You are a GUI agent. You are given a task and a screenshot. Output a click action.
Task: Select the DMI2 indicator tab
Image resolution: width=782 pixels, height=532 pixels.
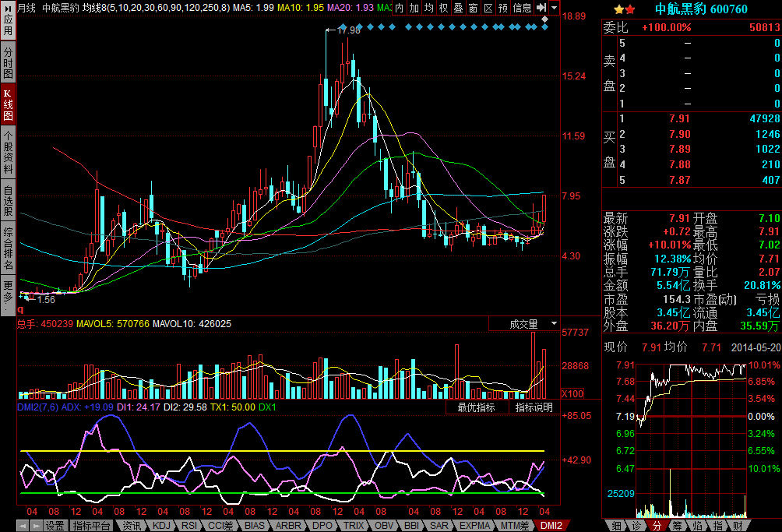[551, 526]
